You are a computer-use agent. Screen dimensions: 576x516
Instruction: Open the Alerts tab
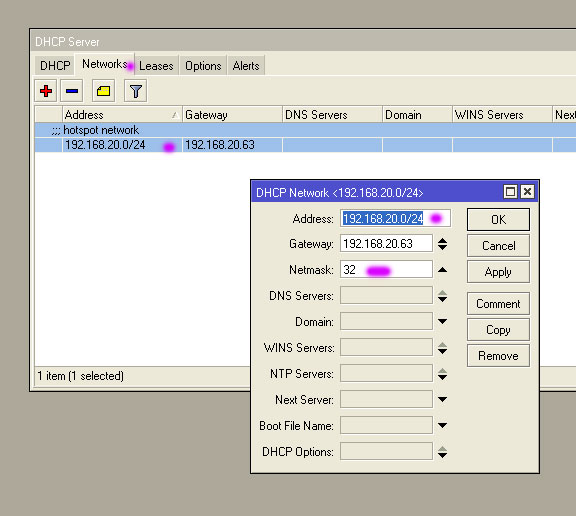246,66
